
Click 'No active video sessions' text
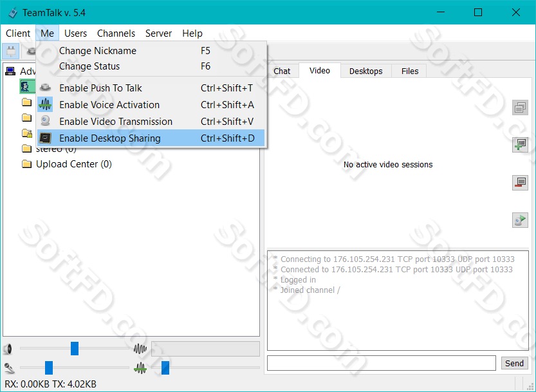[388, 165]
